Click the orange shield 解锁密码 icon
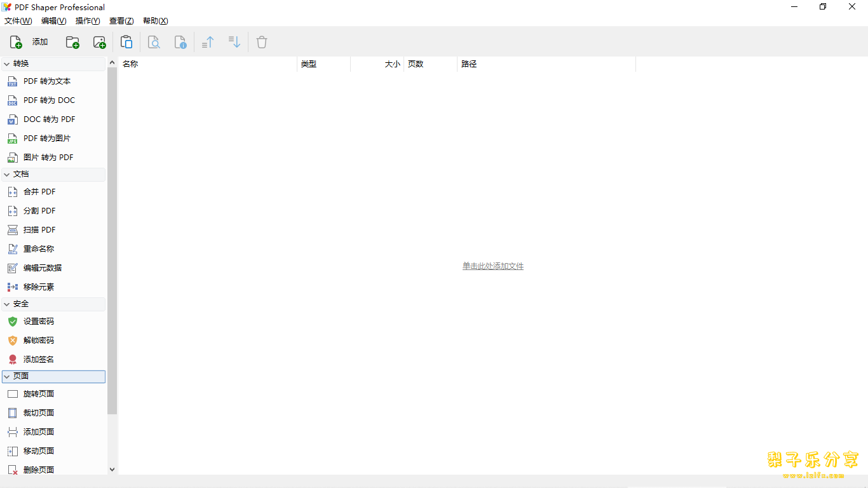Screen dimensions: 868x488 12,341
